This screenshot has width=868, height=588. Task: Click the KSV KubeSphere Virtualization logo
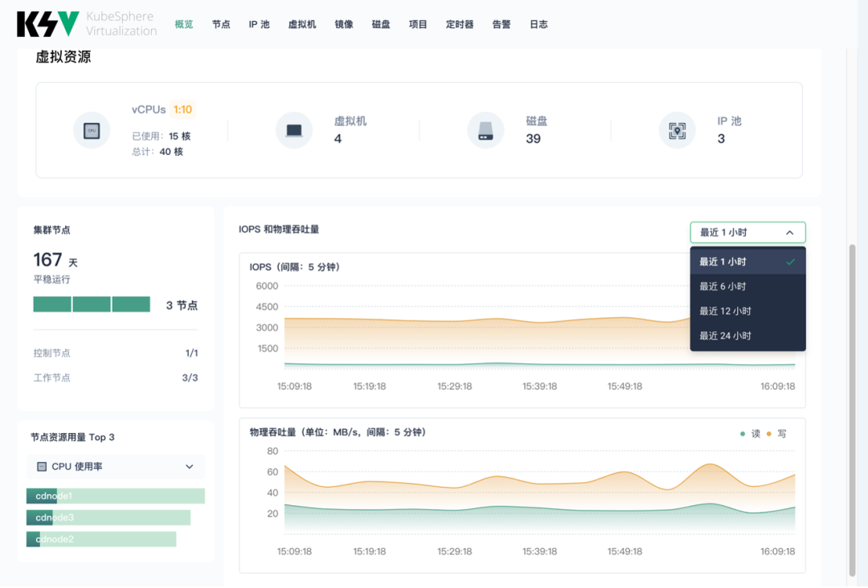[87, 24]
